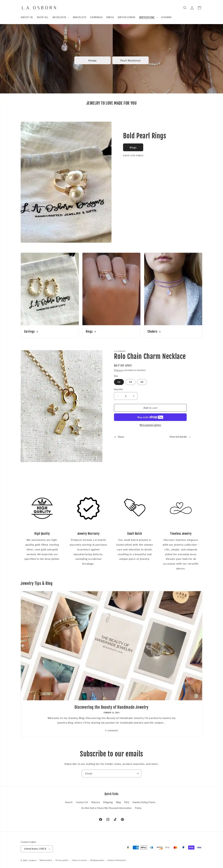Image resolution: width=223 pixels, height=868 pixels.
Task: Go to the Earrings menu item
Action: click(x=96, y=17)
